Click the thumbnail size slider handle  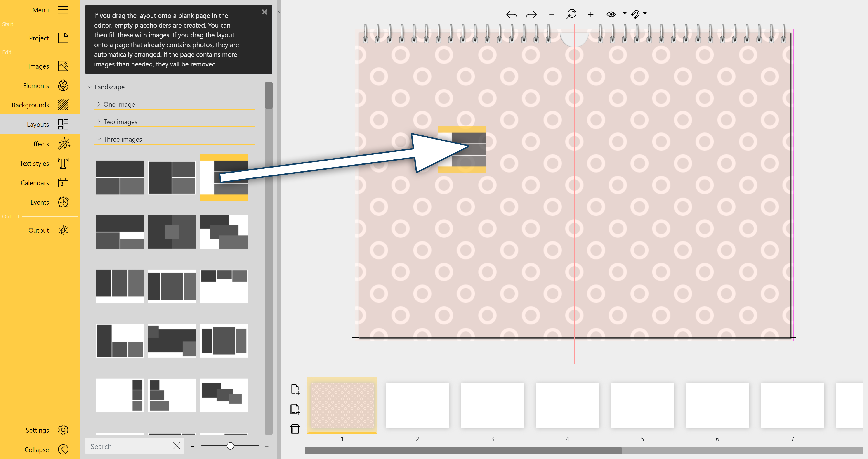point(230,446)
